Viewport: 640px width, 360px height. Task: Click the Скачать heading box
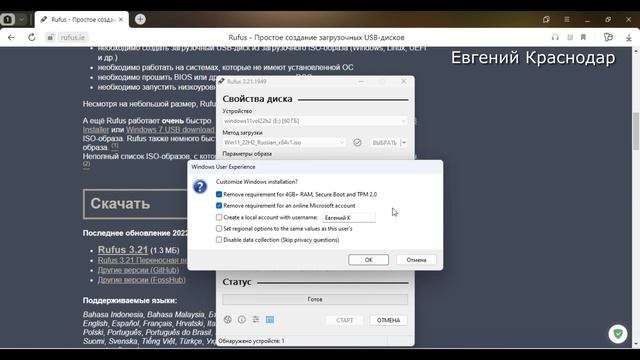point(135,204)
